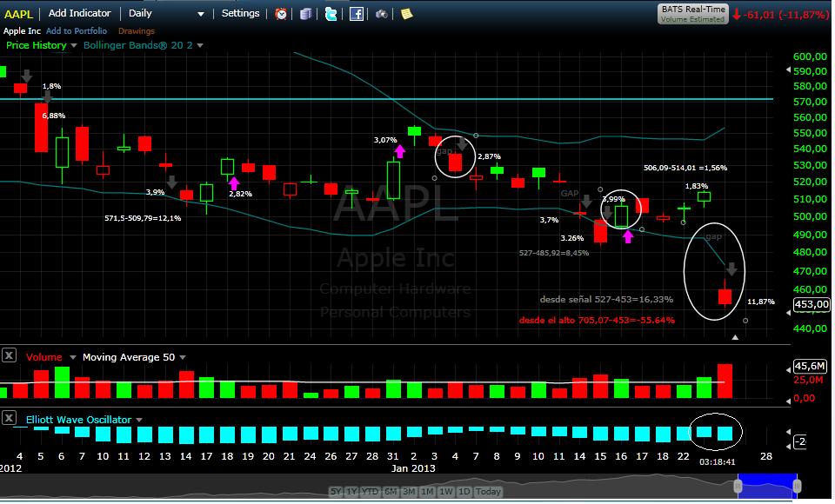This screenshot has width=835, height=504.
Task: Close the Elliott Wave Oscillator panel
Action: pyautogui.click(x=9, y=419)
